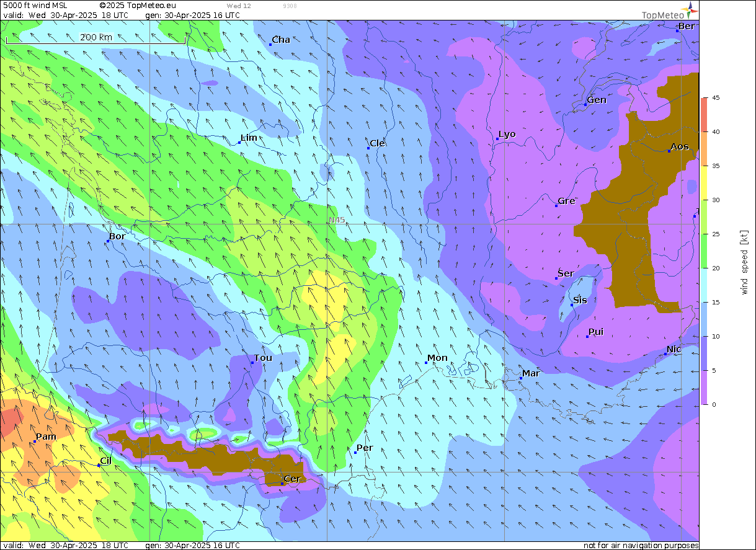756x550 pixels.
Task: Click the "Cha" city label
Action: coord(281,40)
